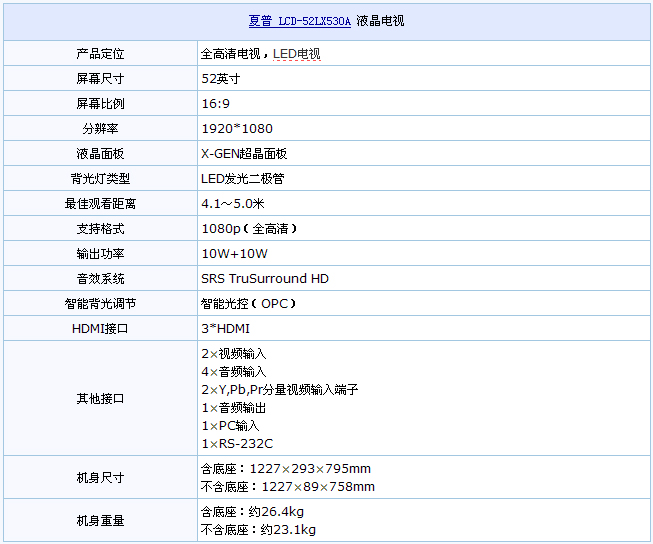
Task: Click the LCD-52LX530A model link
Action: [x=314, y=21]
